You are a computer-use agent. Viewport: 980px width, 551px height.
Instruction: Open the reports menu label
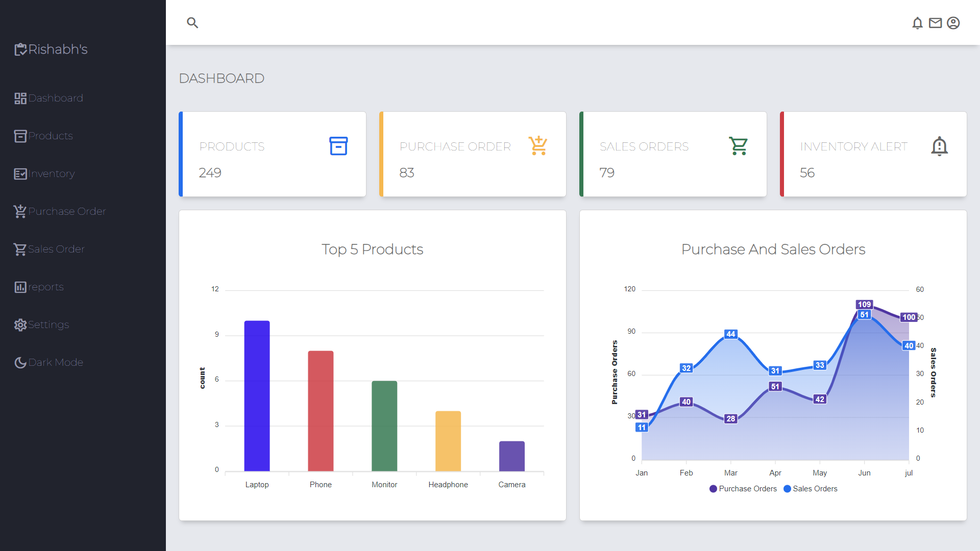point(46,287)
